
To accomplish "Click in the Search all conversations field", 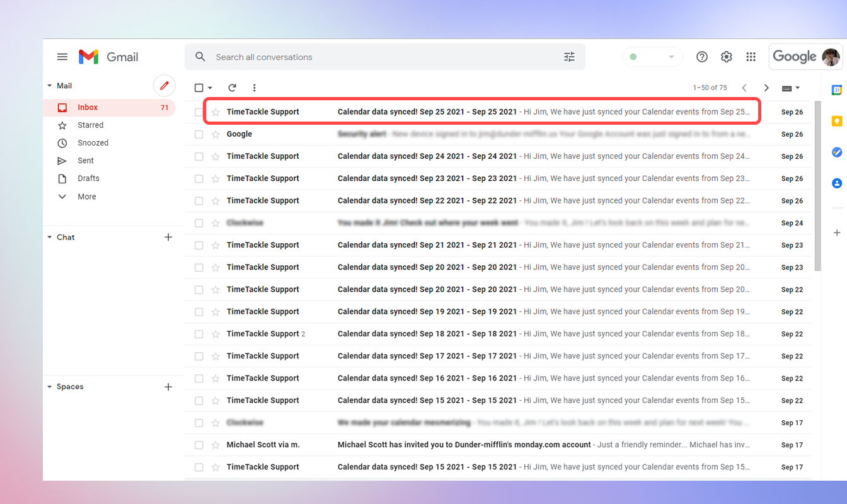I will pos(384,57).
